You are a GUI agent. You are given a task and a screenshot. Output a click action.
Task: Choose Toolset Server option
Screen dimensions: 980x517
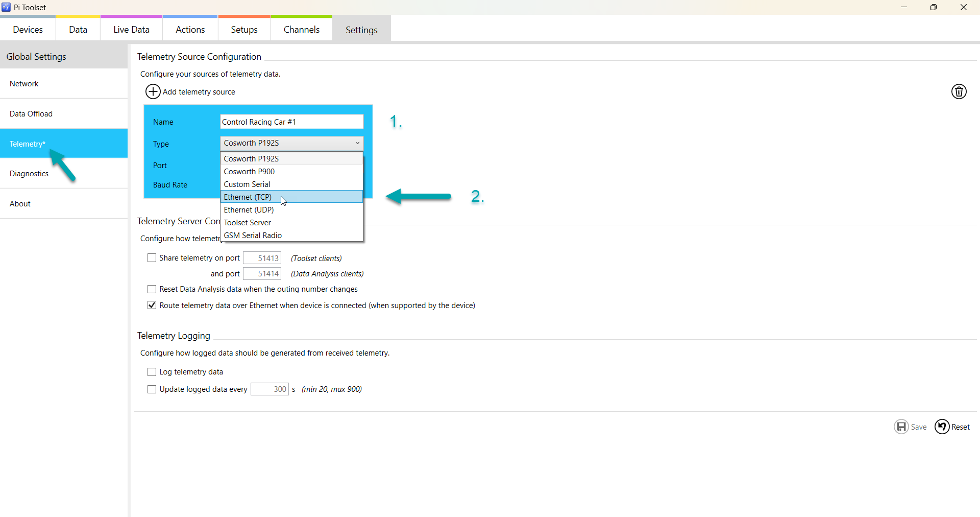[291, 223]
